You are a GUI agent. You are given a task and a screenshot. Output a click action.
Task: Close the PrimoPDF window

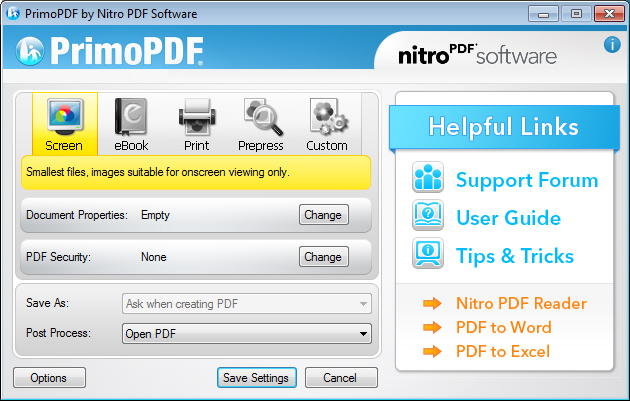click(x=609, y=14)
